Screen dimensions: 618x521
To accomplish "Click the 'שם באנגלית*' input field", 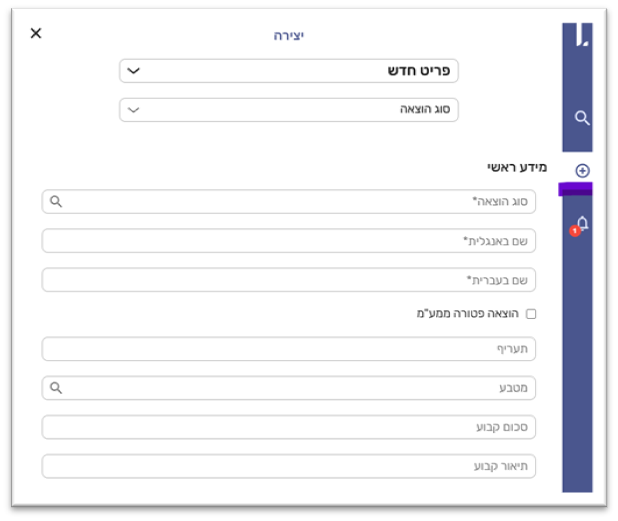I will click(288, 241).
